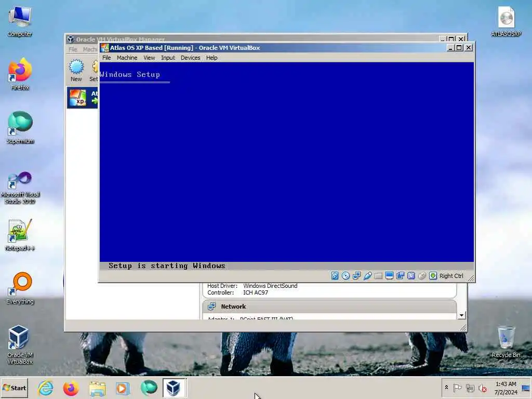Click the display settings status icon
This screenshot has width=532, height=399.
pos(389,276)
